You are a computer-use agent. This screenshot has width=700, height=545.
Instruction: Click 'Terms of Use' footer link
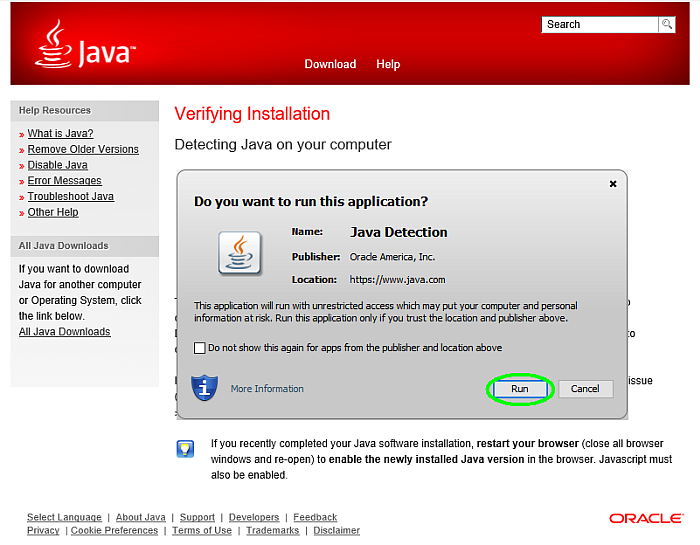pos(202,530)
